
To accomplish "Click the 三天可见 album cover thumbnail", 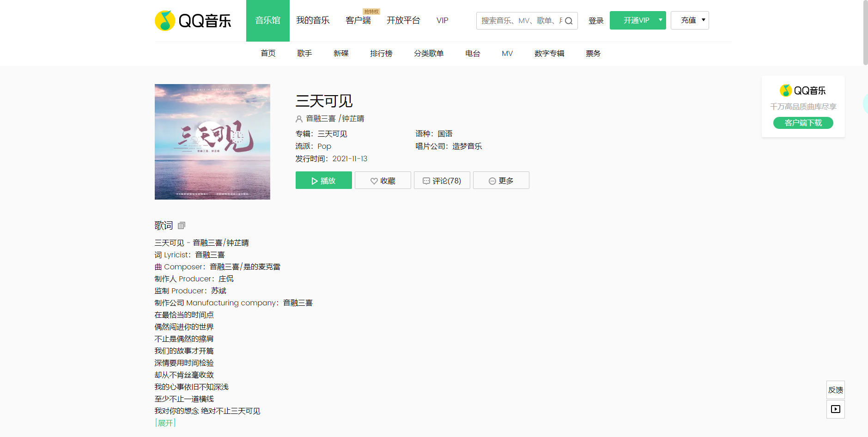I will (x=212, y=142).
